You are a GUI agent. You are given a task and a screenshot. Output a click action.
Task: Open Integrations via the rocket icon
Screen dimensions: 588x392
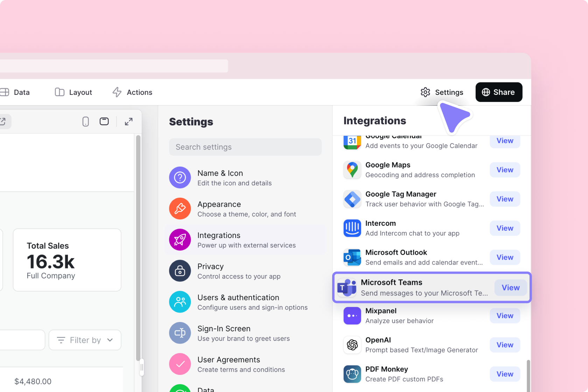(180, 240)
